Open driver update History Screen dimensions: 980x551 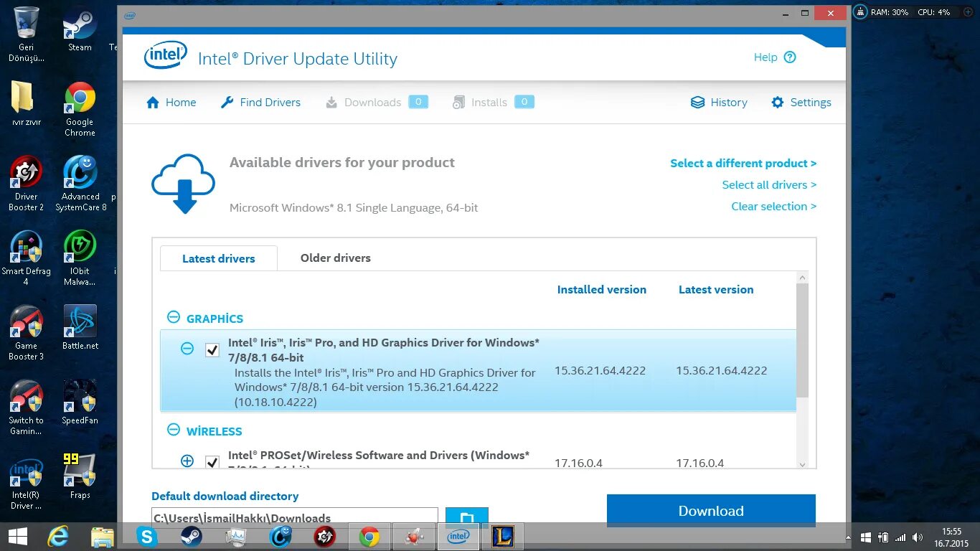tap(719, 103)
